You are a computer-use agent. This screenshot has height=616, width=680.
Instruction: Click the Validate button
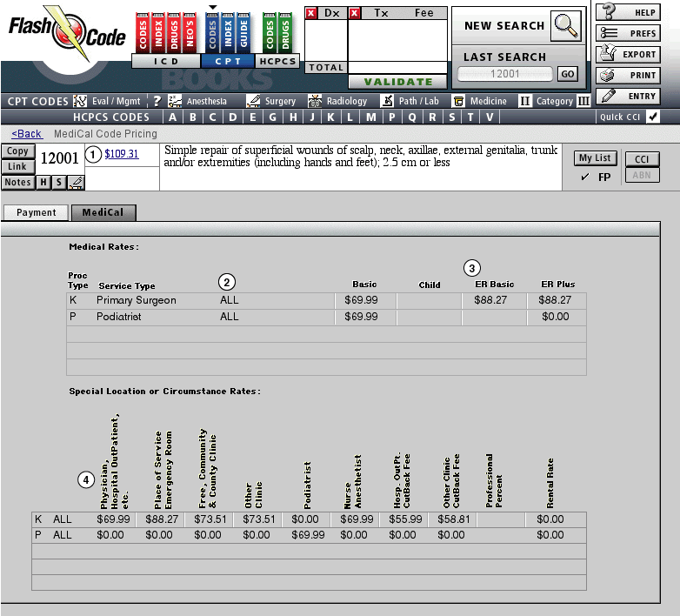pos(397,82)
